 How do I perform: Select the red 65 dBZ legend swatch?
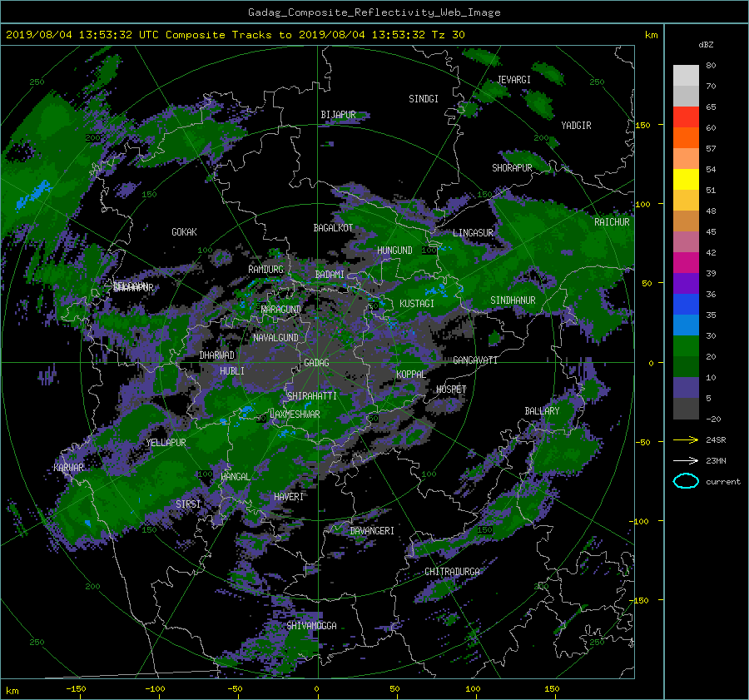tap(686, 117)
